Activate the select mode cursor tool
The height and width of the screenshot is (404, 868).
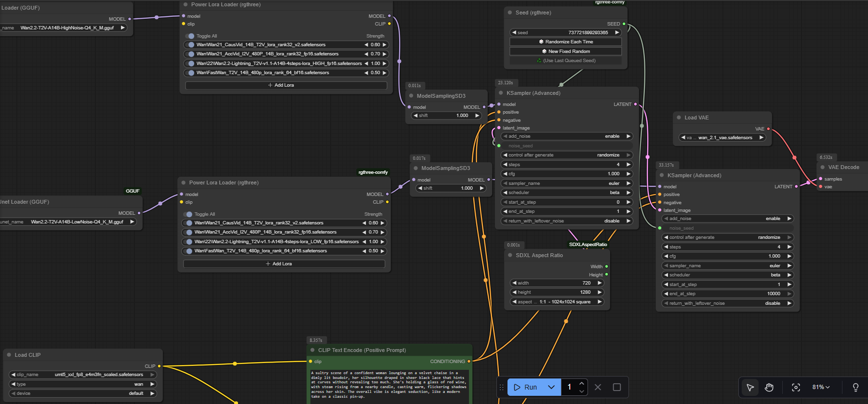pyautogui.click(x=750, y=387)
